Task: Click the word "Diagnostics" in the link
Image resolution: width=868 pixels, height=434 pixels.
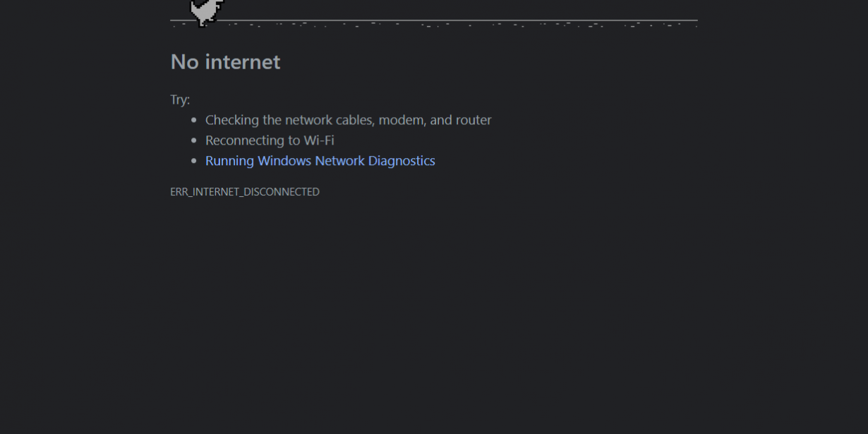Action: tap(402, 161)
